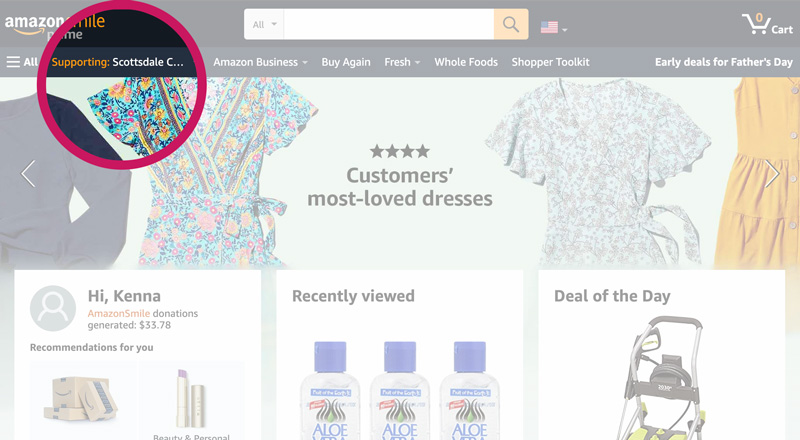Click the search magnifier button
Image resolution: width=800 pixels, height=440 pixels.
click(x=511, y=24)
